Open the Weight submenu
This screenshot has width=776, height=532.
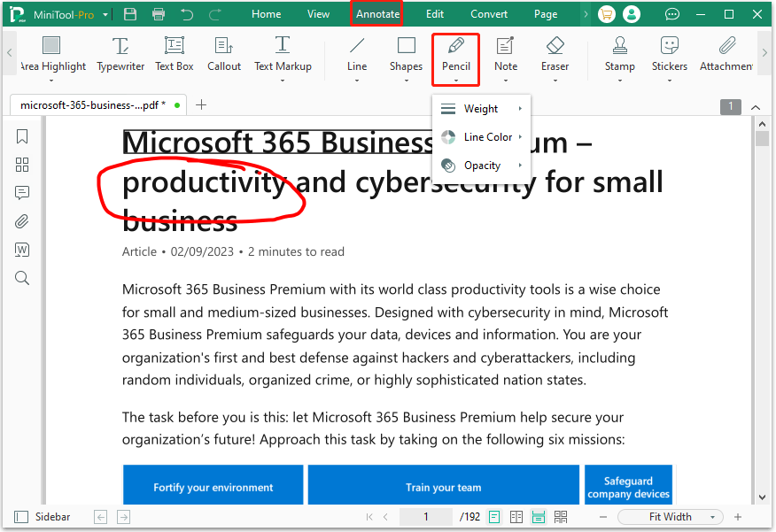coord(481,109)
